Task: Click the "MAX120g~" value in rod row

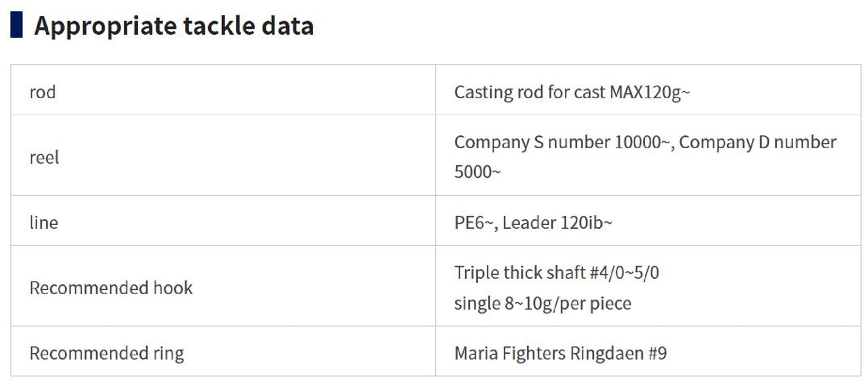Action: (650, 92)
